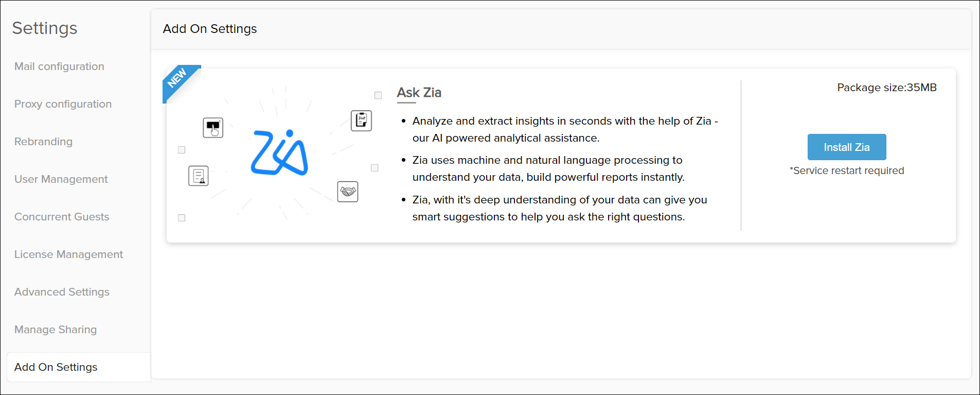
Task: Select Concurrent Guests in the sidebar
Action: [x=61, y=217]
